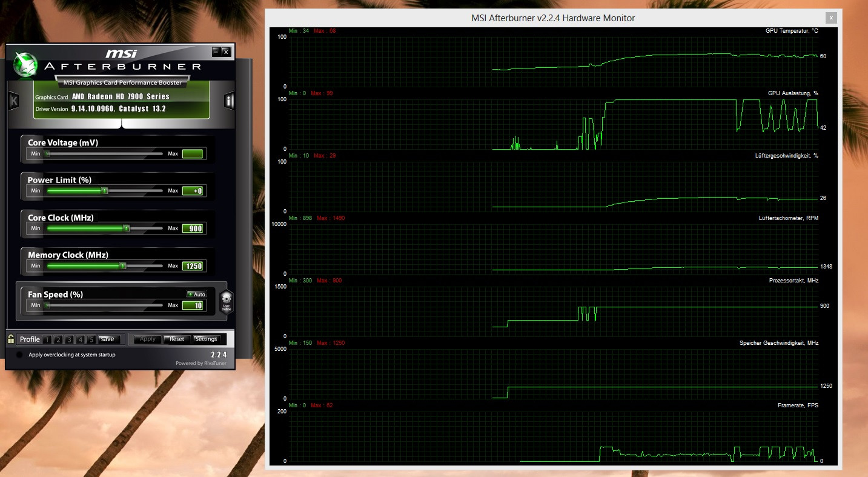The height and width of the screenshot is (477, 868).
Task: Click the Framerate FPS graph label
Action: click(798, 405)
